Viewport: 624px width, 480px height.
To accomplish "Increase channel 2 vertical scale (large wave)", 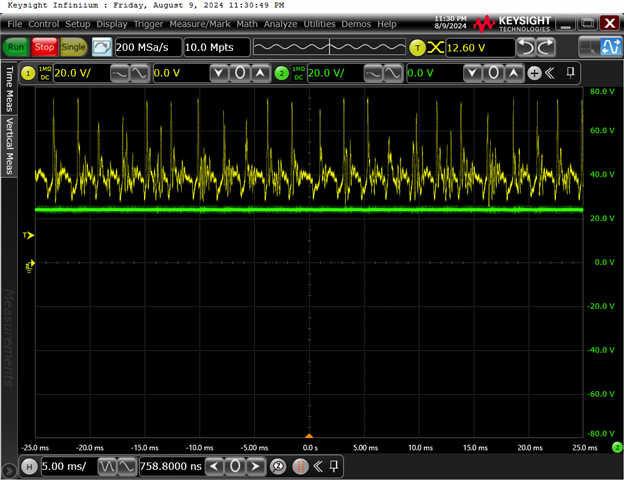I will click(393, 73).
